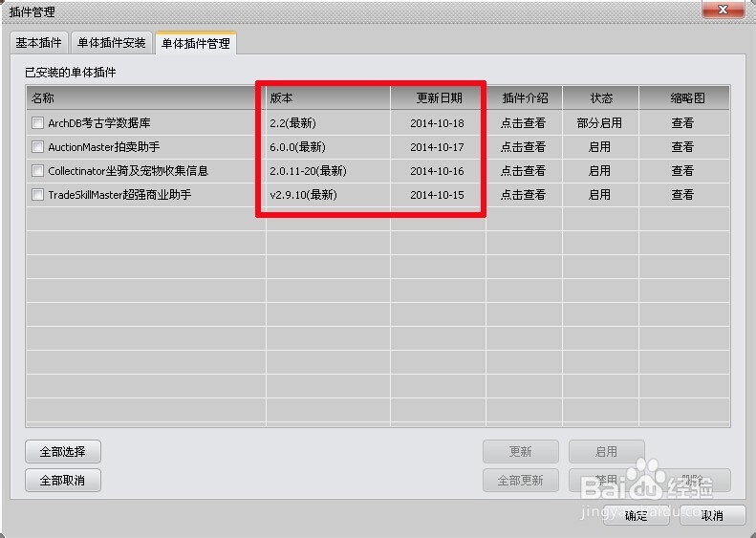This screenshot has height=538, width=756.
Task: Click the 禁用 button below the table
Action: coord(607,480)
